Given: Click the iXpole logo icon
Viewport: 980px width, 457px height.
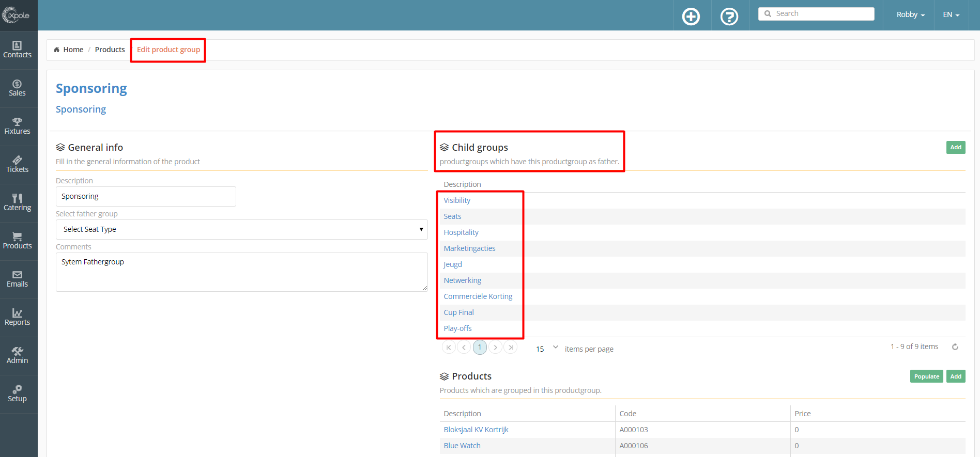Looking at the screenshot, I should coord(16,15).
